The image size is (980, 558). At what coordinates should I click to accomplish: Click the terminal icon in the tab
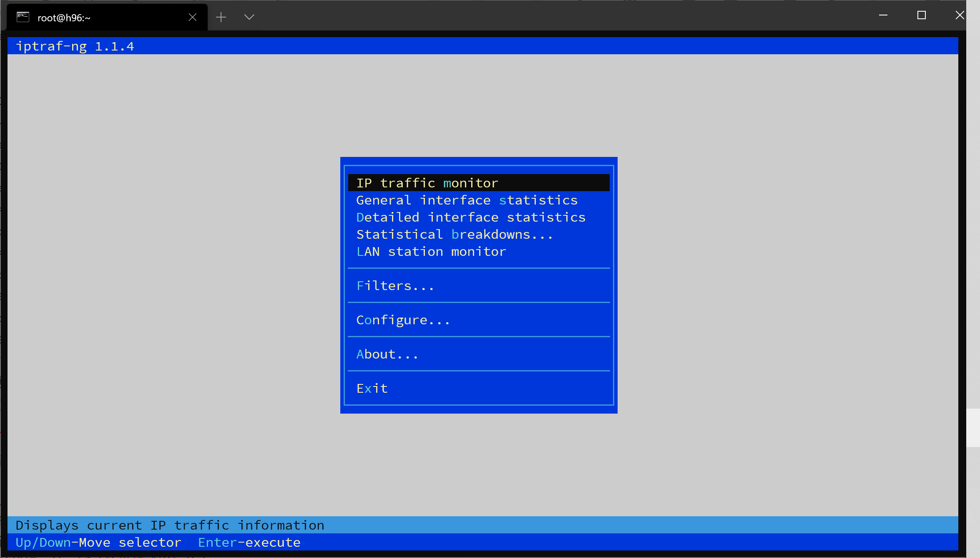pyautogui.click(x=23, y=17)
